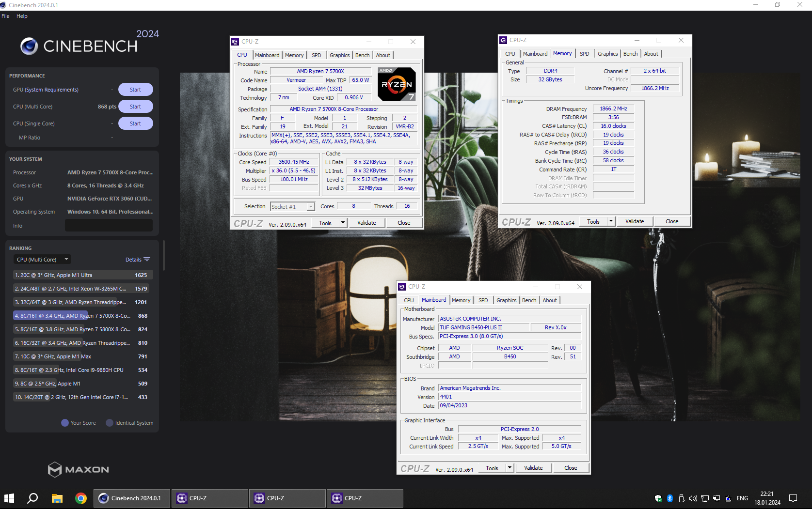
Task: Switch to Mainboard tab in CPU window
Action: [267, 55]
